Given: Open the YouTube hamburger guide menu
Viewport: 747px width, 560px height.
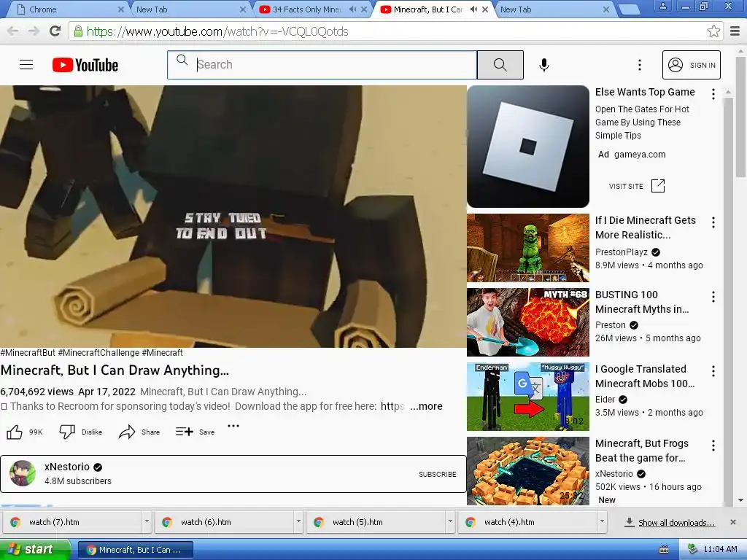Looking at the screenshot, I should point(26,65).
